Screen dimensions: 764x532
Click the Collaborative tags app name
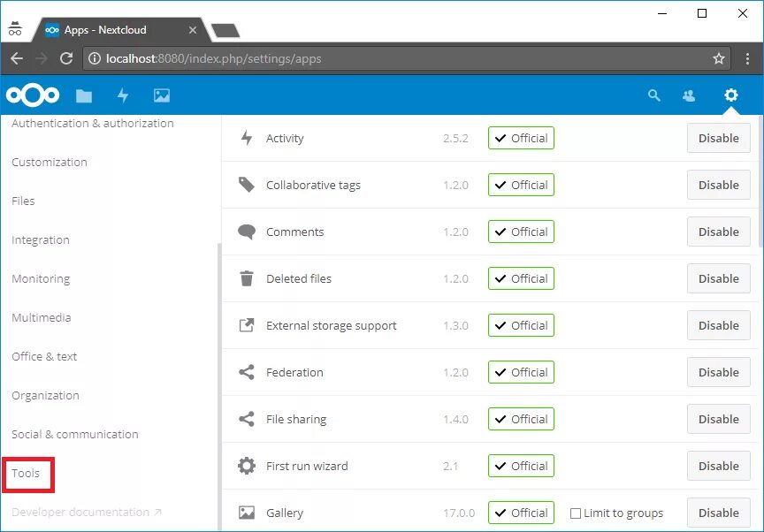[x=313, y=185]
